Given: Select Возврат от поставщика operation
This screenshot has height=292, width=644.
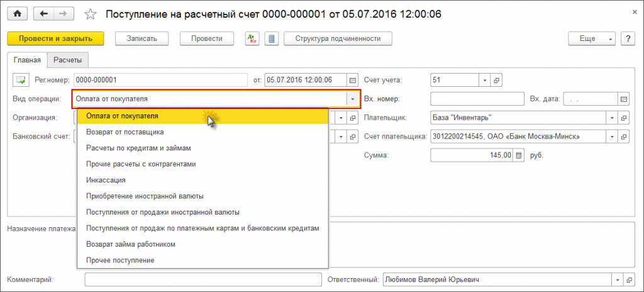Looking at the screenshot, I should click(203, 132).
